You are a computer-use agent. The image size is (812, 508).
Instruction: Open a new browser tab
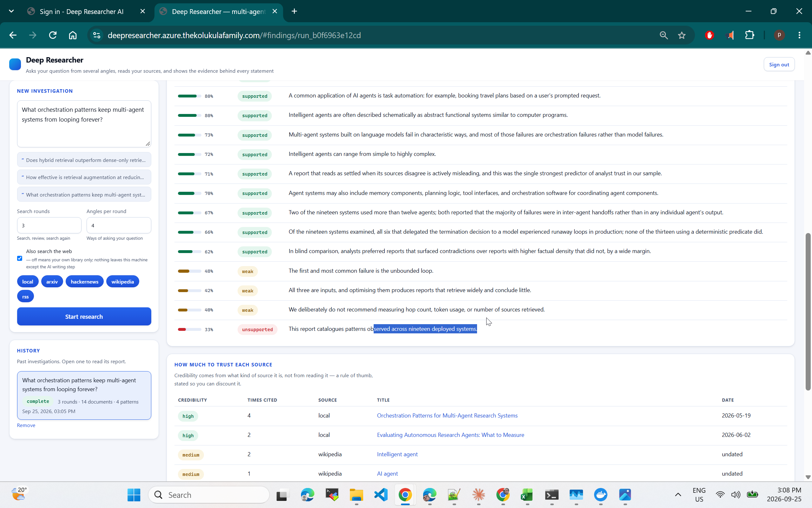[x=294, y=11]
